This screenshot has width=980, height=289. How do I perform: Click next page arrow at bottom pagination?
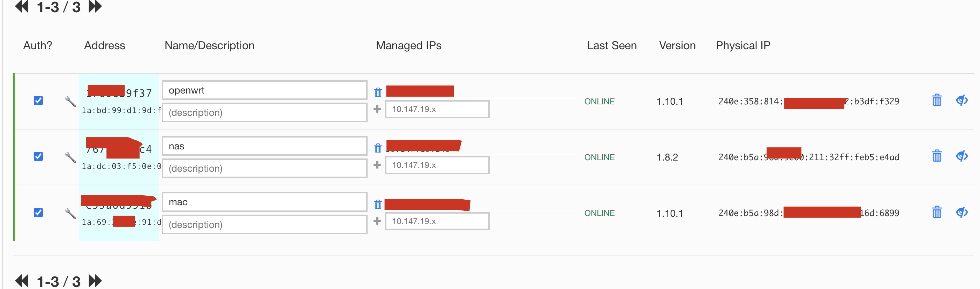tap(95, 281)
